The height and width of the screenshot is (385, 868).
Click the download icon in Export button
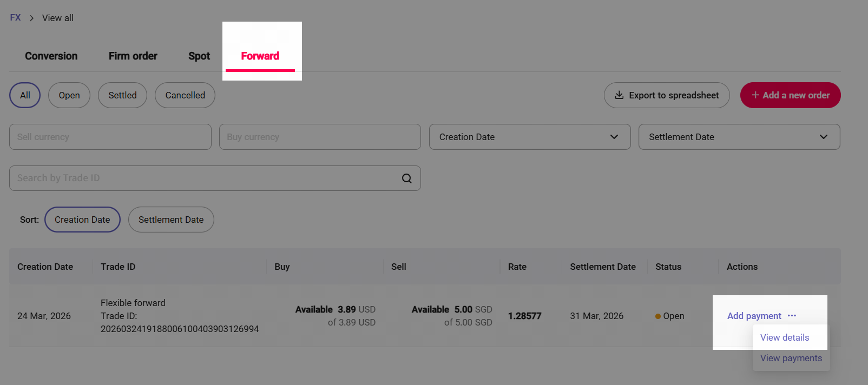click(619, 95)
